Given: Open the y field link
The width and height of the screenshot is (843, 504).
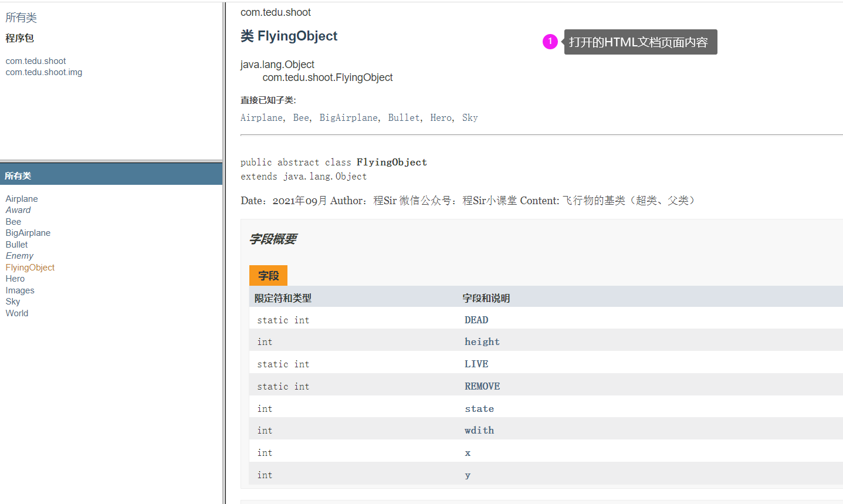Looking at the screenshot, I should pos(468,475).
